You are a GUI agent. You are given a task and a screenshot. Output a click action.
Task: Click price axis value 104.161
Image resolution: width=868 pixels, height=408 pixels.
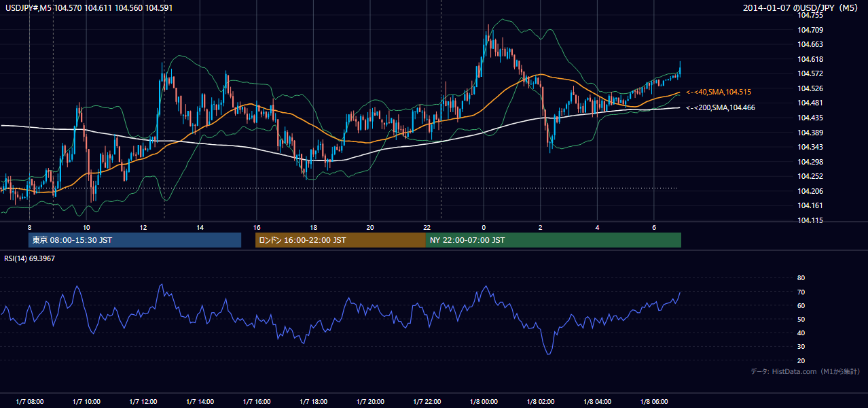coord(812,205)
